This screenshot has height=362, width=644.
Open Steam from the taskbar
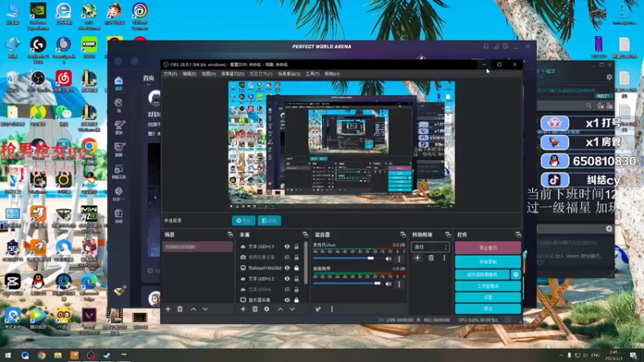click(x=107, y=356)
